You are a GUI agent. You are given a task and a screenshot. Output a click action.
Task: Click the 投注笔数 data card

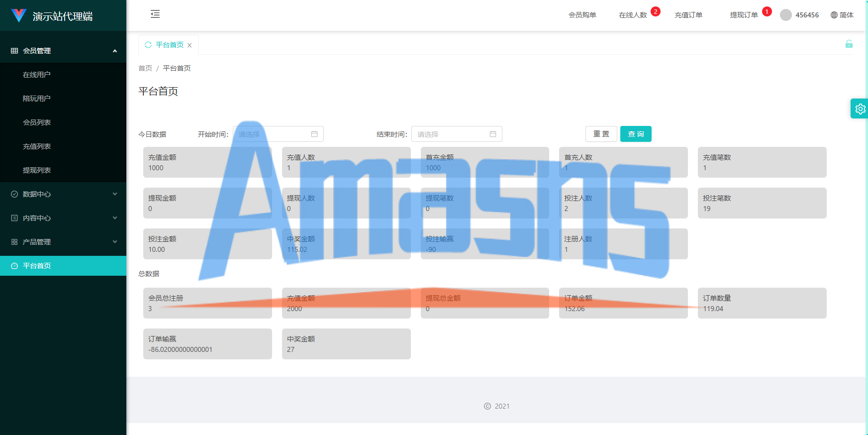coord(762,203)
